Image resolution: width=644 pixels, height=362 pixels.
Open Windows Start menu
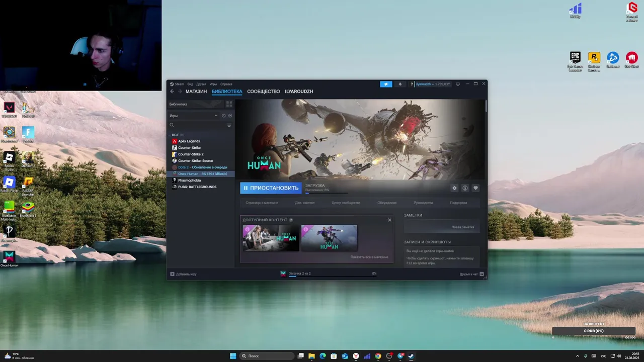(233, 356)
